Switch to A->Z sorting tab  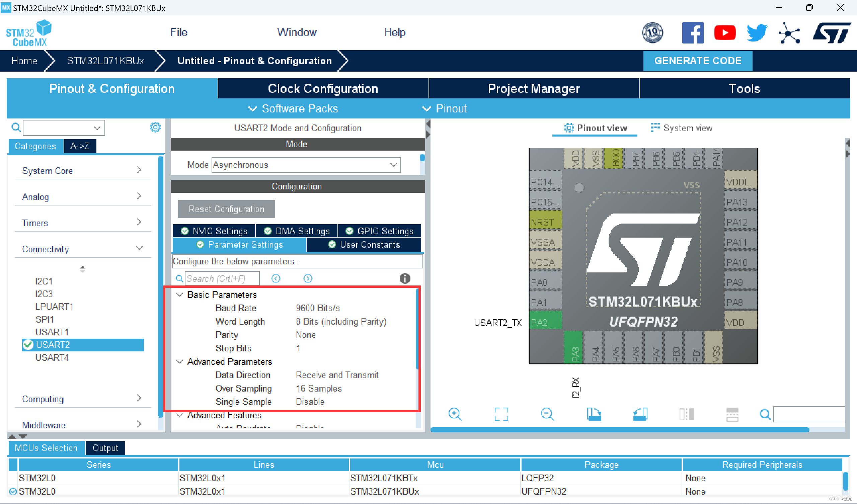click(x=80, y=146)
